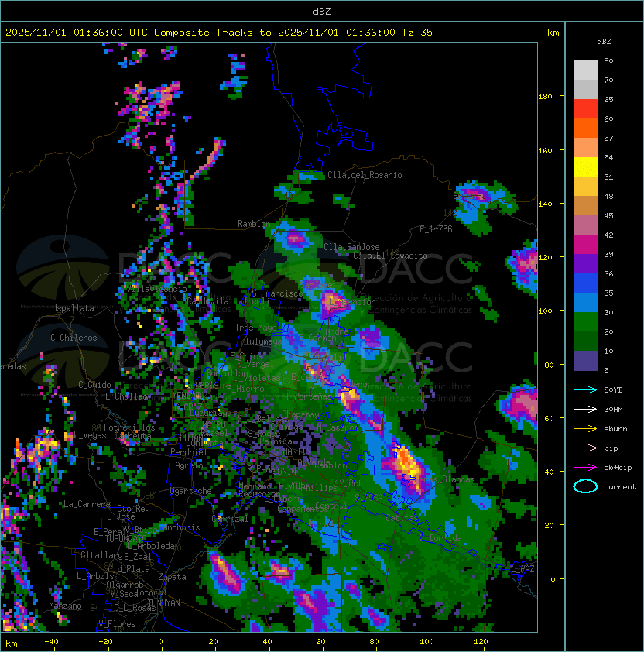644x652 pixels.
Task: Click the cyan ellipse 'current' legend icon
Action: [x=585, y=486]
